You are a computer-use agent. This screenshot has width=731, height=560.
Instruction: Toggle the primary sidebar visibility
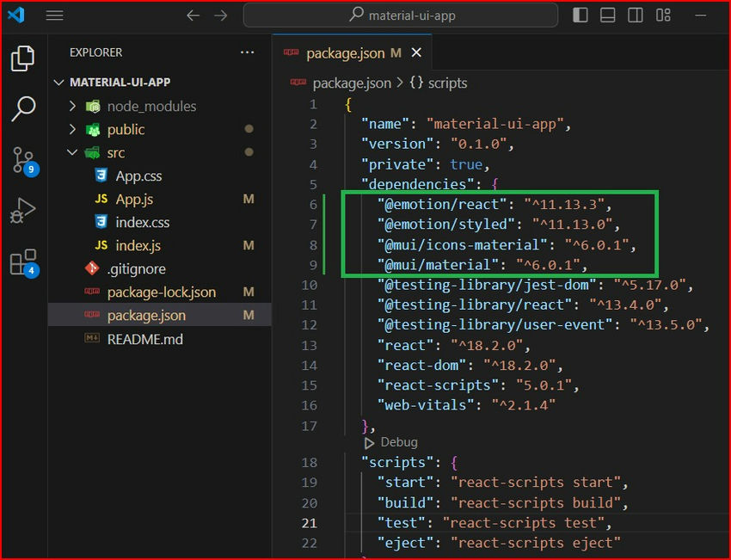coord(580,15)
